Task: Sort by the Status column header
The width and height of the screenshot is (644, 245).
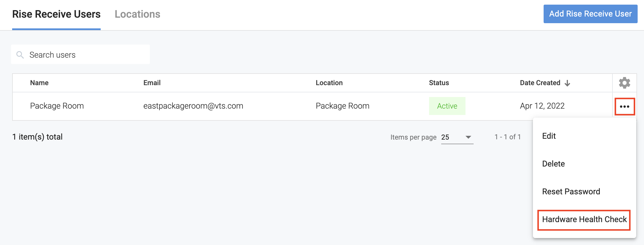Action: click(x=439, y=83)
